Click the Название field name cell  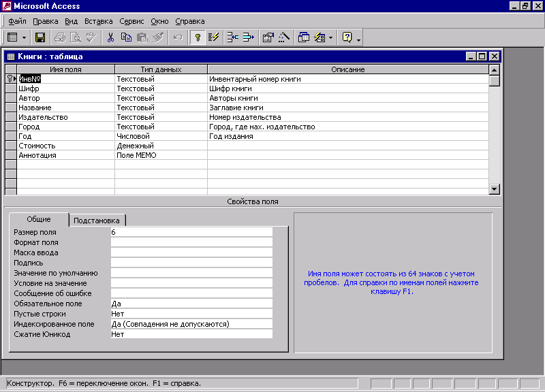(x=65, y=108)
